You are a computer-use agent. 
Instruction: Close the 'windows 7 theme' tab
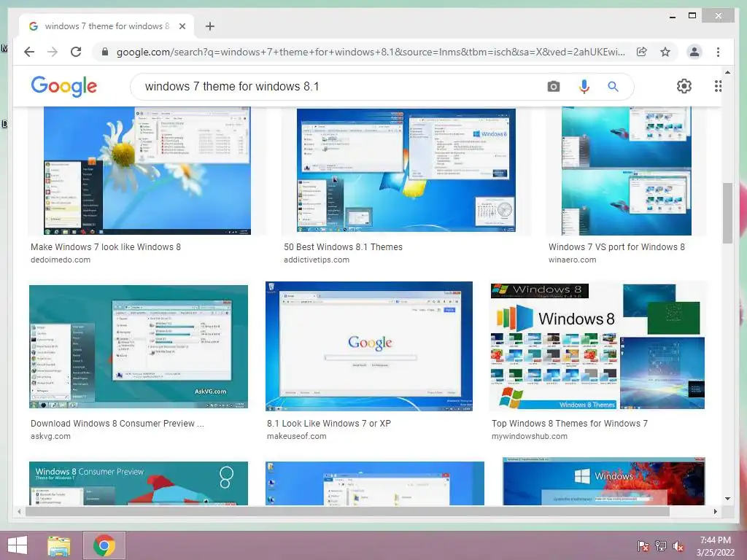(182, 26)
